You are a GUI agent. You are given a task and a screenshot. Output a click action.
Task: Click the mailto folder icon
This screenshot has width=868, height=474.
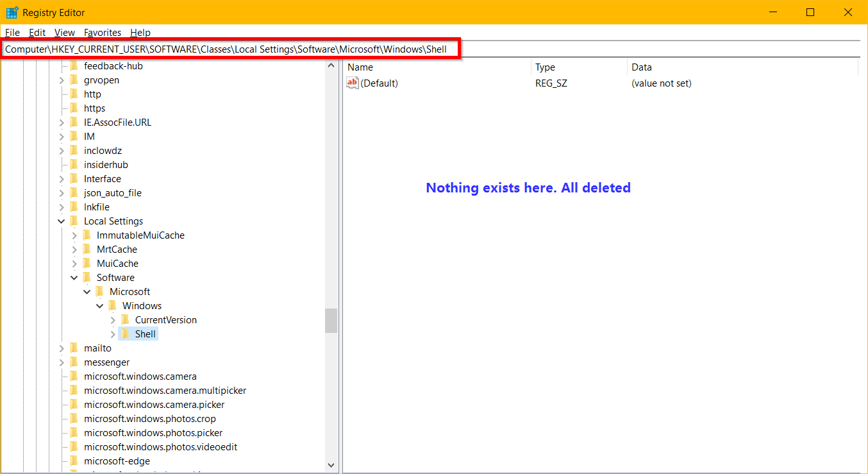[x=74, y=348]
